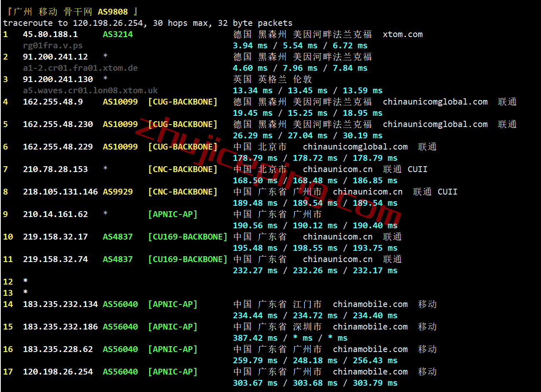Click latency 3.94 ms in hop 1
541x392 pixels.
click(x=250, y=45)
